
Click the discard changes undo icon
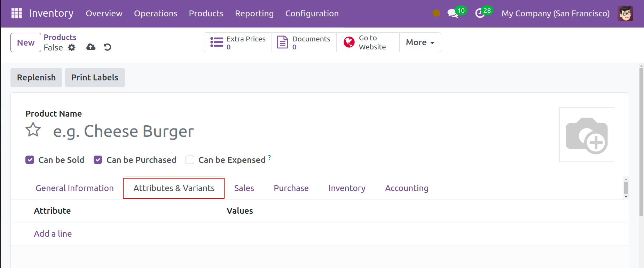[x=107, y=47]
